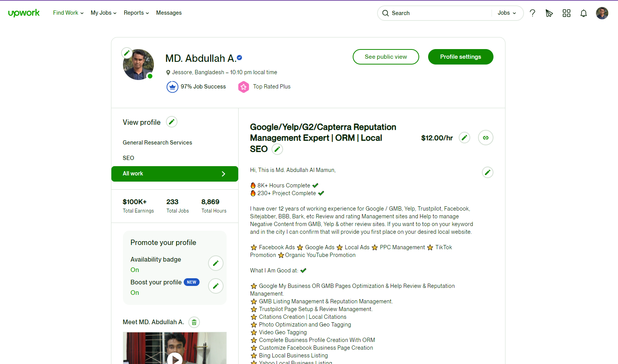Click the search magnifier icon
Viewport: 618px width, 364px height.
click(386, 13)
